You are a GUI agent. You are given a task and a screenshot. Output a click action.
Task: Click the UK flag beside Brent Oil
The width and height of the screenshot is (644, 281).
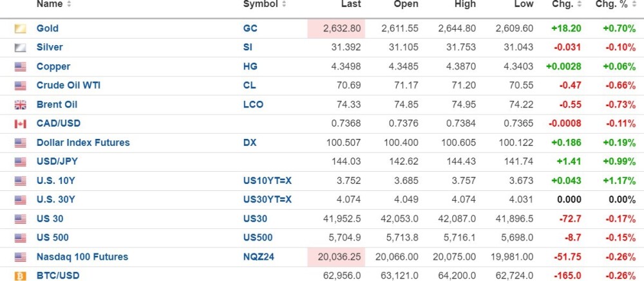(x=20, y=105)
